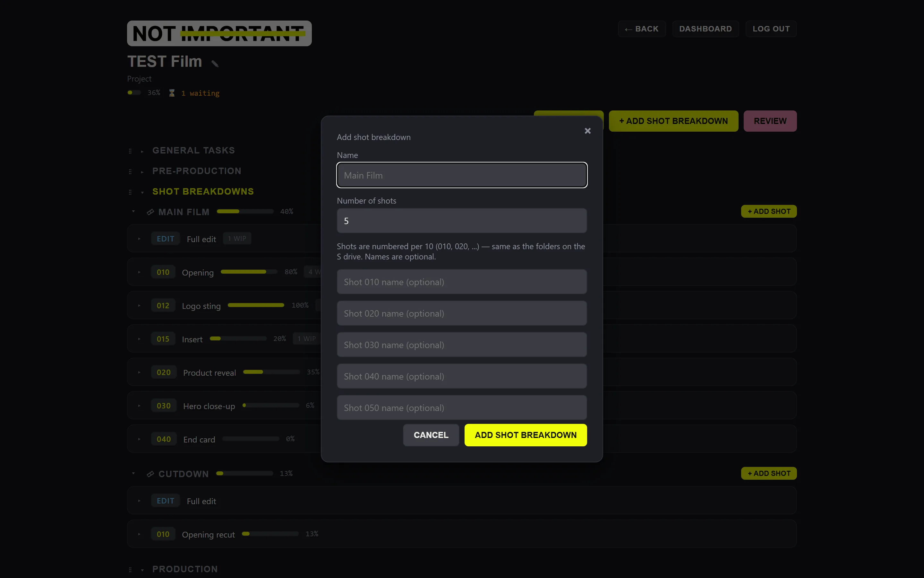Click the breakdown Name input field
The width and height of the screenshot is (924, 578).
[x=462, y=175]
